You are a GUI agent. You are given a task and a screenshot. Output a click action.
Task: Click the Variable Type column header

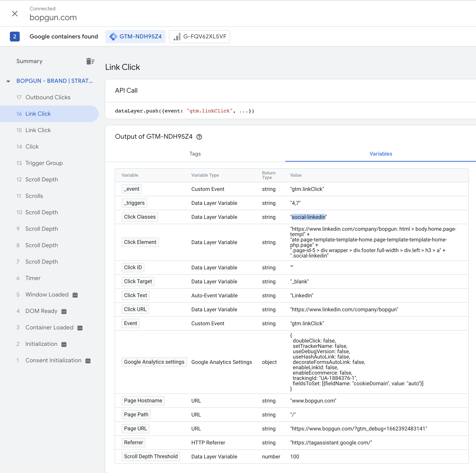coord(205,175)
